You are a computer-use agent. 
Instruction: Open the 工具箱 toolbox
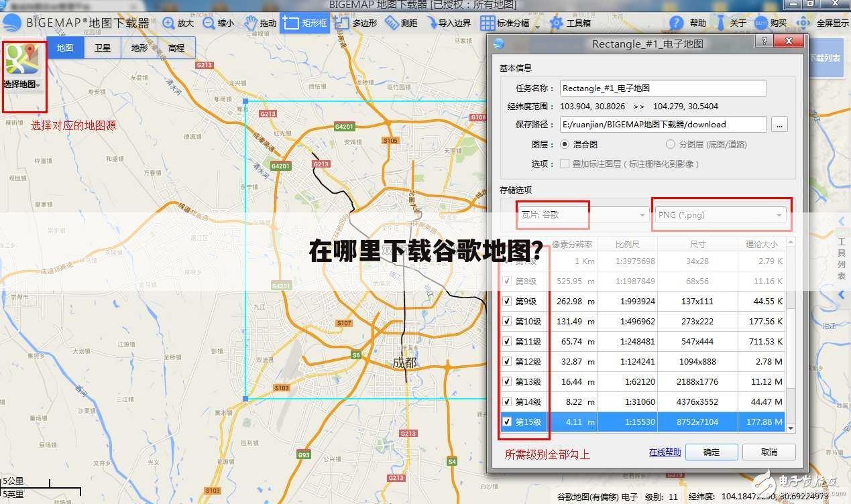(x=570, y=23)
